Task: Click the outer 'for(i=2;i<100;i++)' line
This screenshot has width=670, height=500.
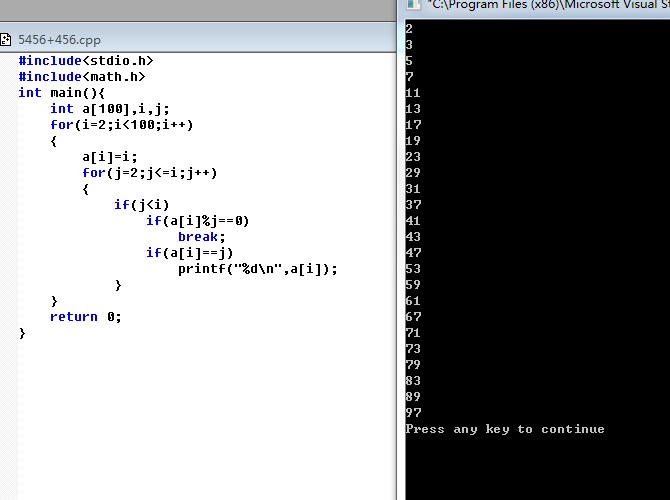Action: 122,125
